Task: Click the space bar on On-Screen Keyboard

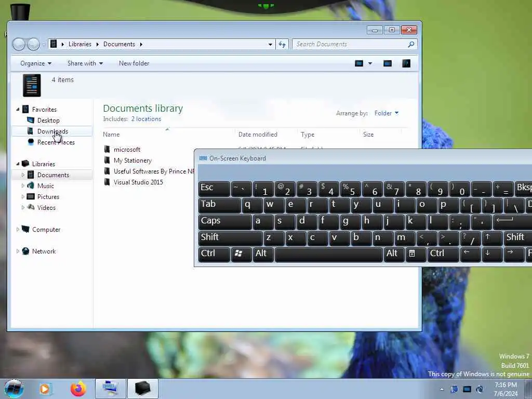Action: (x=329, y=255)
